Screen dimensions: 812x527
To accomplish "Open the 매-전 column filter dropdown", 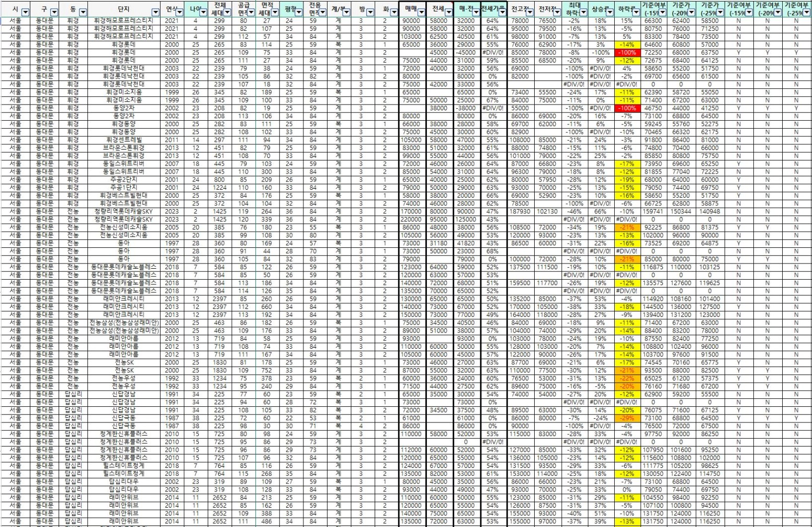I will click(x=476, y=12).
